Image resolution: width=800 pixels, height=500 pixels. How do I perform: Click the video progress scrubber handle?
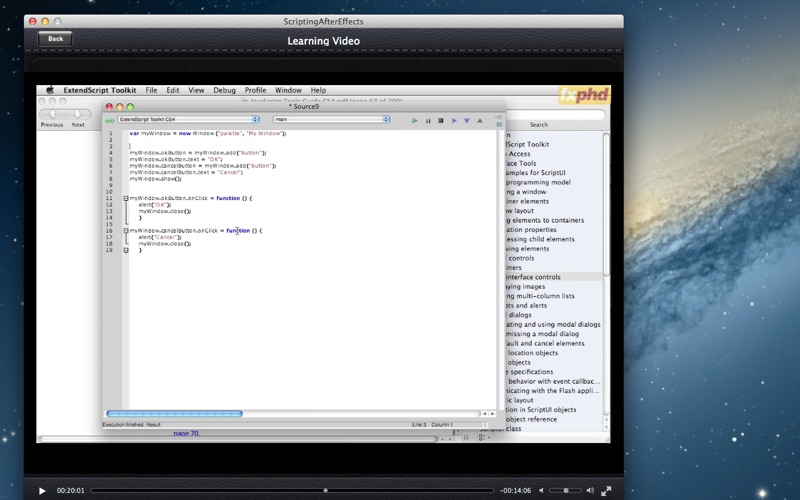pos(326,490)
